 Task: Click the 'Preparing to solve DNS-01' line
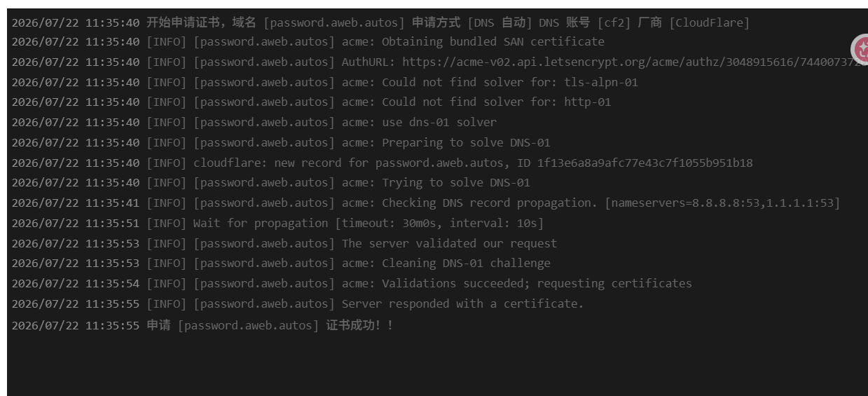281,142
